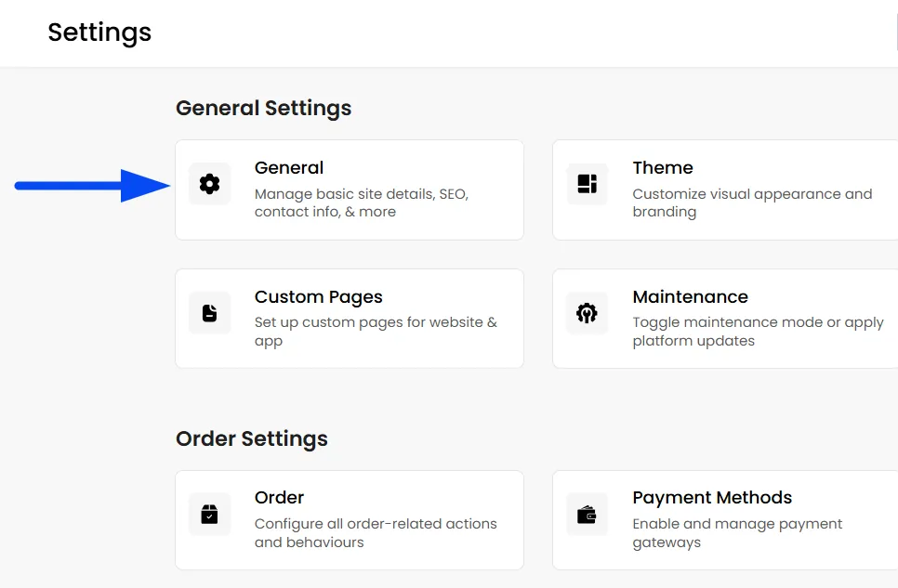
Task: Click 'Customize visual appearance and branding' description
Action: coord(753,203)
